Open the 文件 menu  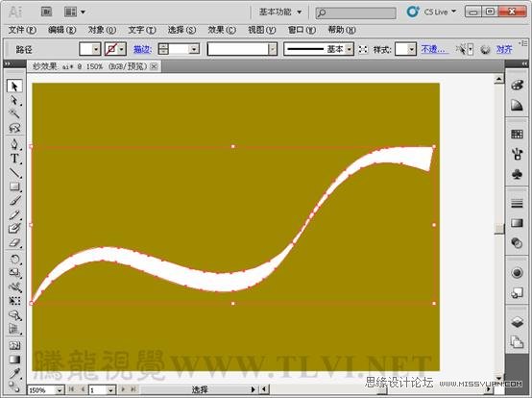point(22,30)
